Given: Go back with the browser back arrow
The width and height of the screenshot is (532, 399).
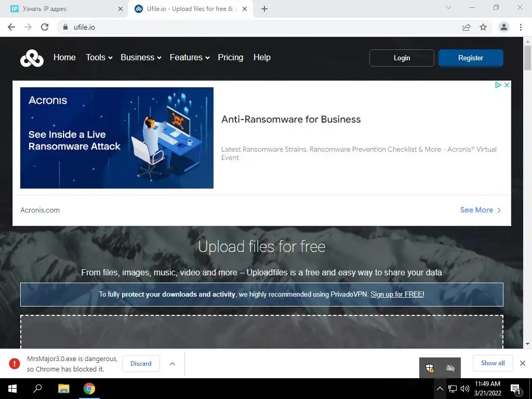Looking at the screenshot, I should tap(11, 27).
